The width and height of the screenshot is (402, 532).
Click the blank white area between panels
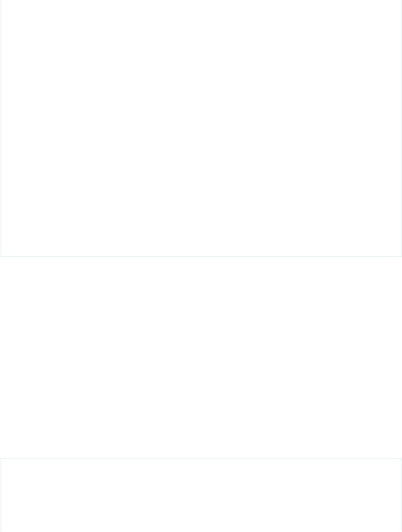201,357
